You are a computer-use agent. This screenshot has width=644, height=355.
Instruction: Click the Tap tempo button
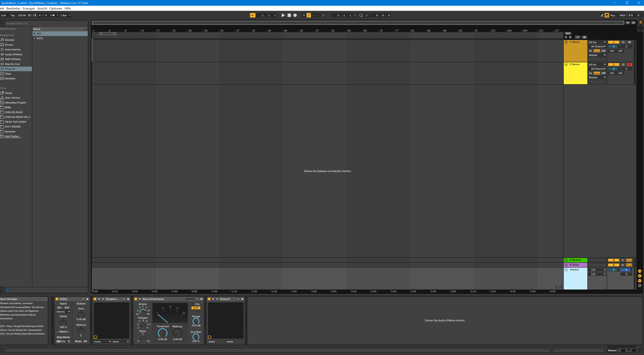coord(12,15)
